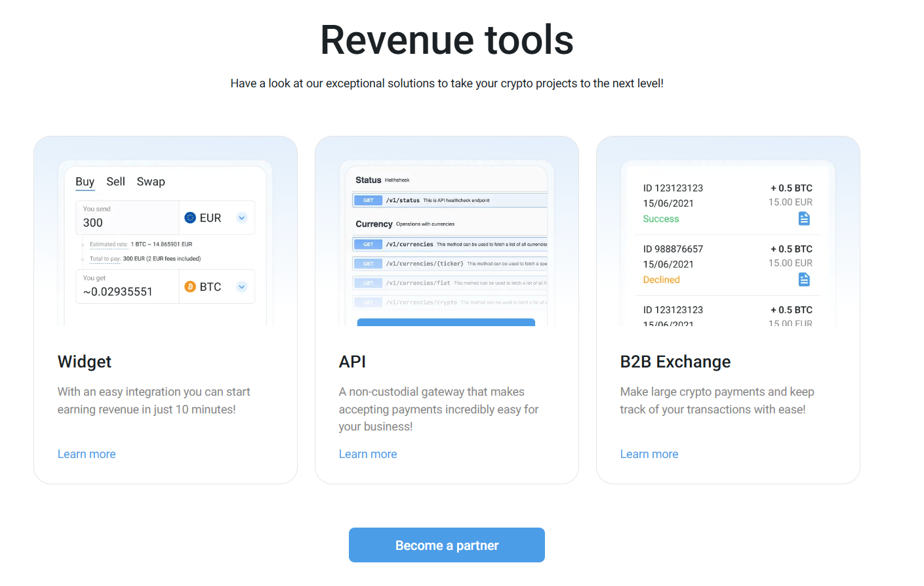Open Learn more under B2B Exchange
Screen dimensions: 924x586
point(649,454)
